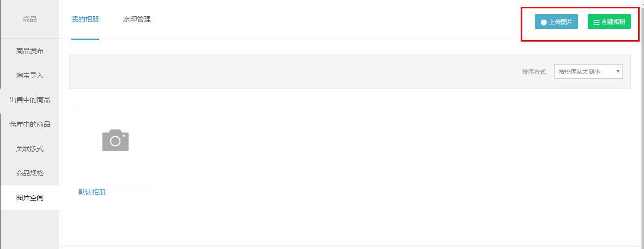Screen dimensions: 644x249
Task: Switch to 水印管理 tab
Action: (137, 20)
